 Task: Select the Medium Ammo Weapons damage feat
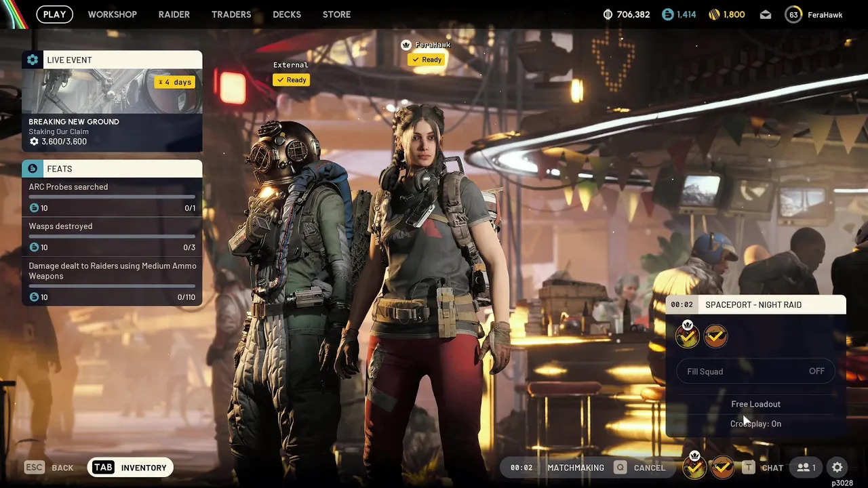coord(112,281)
